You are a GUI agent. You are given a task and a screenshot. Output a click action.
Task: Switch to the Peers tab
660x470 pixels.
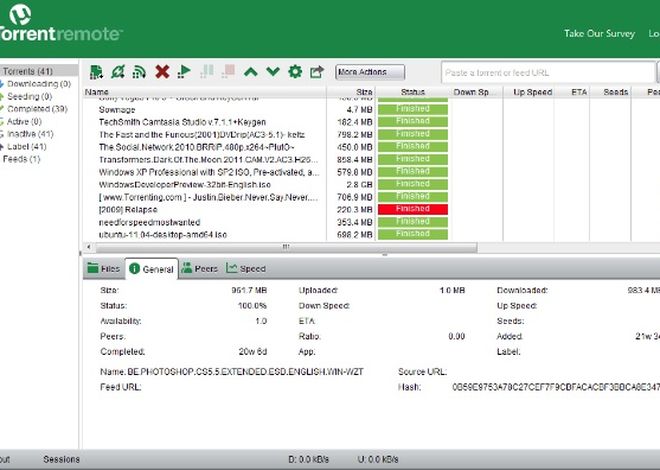(200, 268)
